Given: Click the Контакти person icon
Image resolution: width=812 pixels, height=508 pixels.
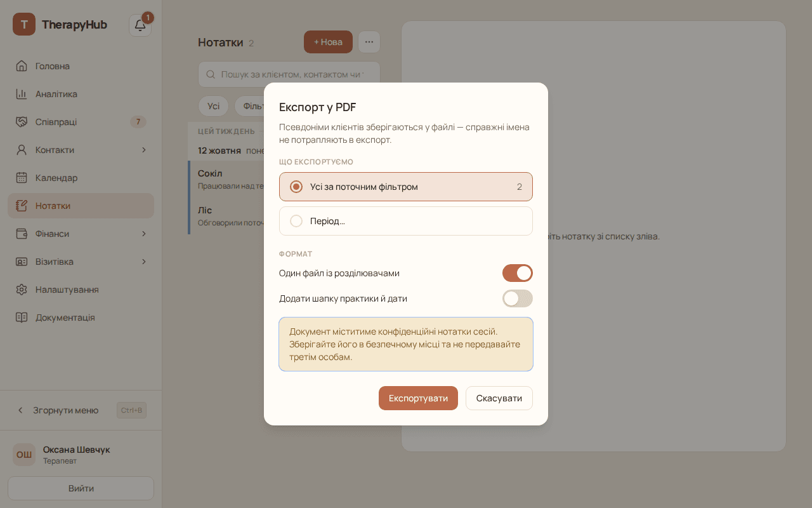Looking at the screenshot, I should (22, 150).
